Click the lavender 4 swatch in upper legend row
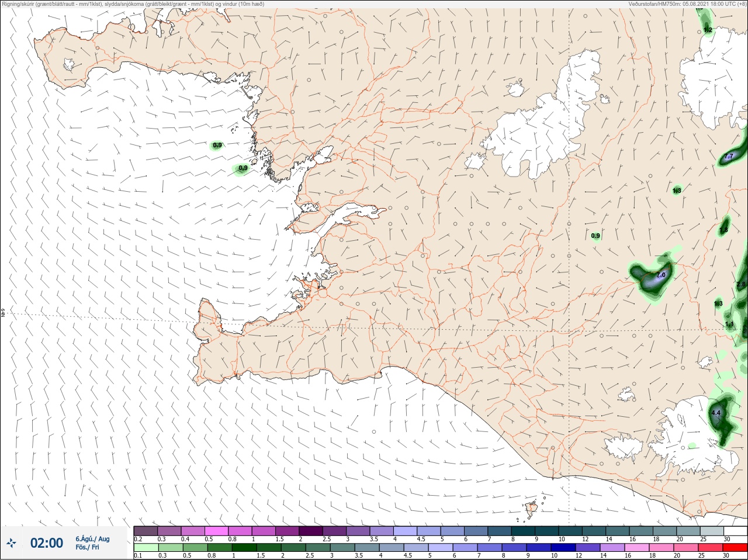The height and width of the screenshot is (560, 748). tap(405, 531)
